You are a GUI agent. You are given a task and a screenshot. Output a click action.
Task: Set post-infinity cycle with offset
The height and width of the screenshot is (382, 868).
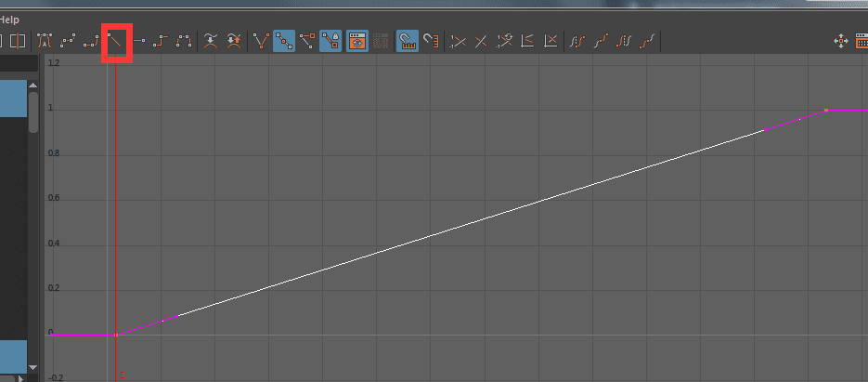tap(647, 41)
